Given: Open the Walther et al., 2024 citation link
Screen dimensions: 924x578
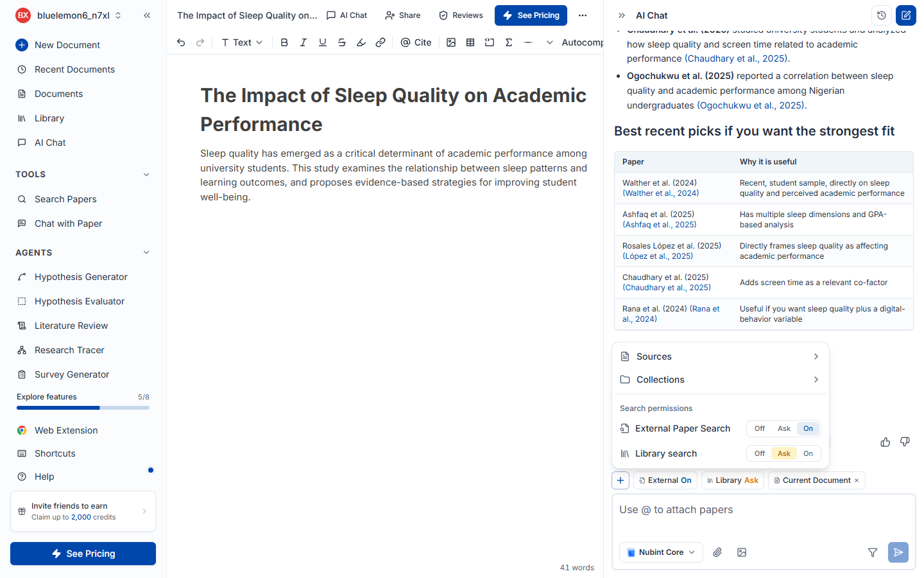Looking at the screenshot, I should (661, 193).
